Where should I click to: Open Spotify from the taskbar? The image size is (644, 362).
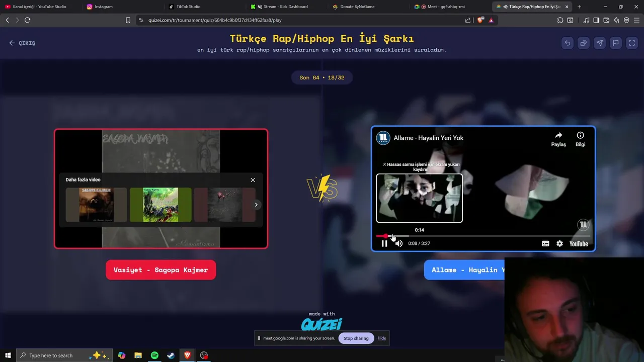coord(154,355)
